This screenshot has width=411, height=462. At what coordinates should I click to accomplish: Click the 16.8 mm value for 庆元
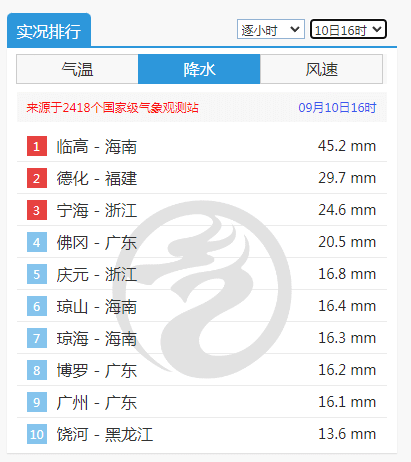tap(347, 274)
